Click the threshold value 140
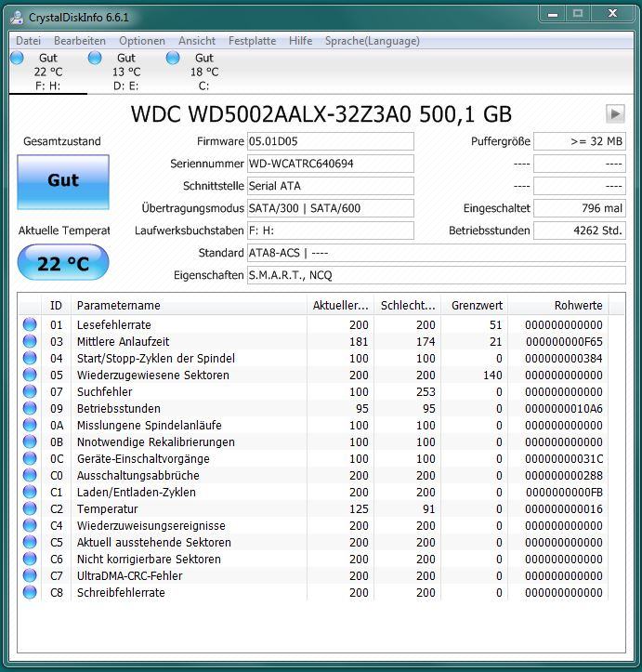The image size is (642, 672). tap(492, 375)
